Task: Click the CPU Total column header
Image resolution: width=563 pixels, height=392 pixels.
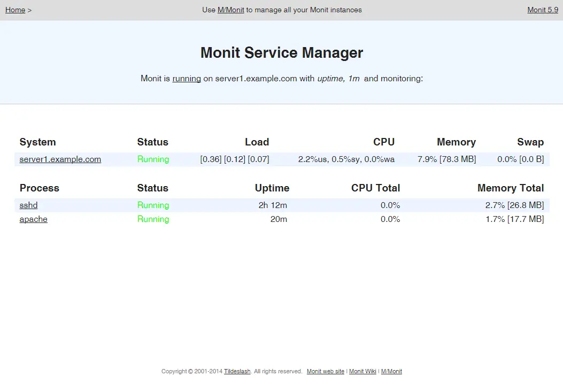Action: (x=375, y=188)
